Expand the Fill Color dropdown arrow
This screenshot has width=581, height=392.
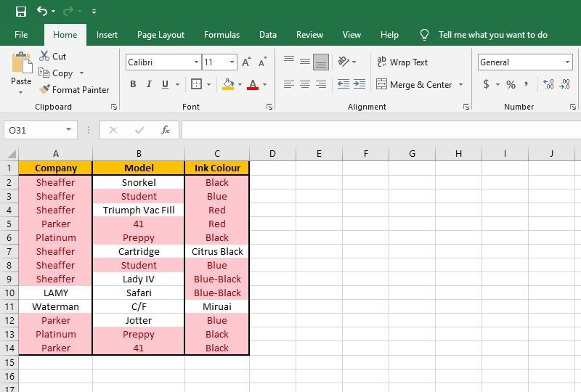[240, 85]
